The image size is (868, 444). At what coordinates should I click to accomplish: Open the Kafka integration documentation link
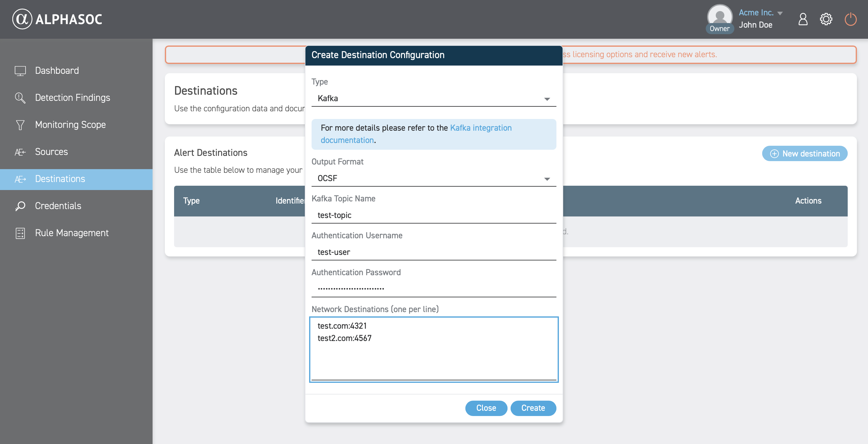pyautogui.click(x=480, y=128)
